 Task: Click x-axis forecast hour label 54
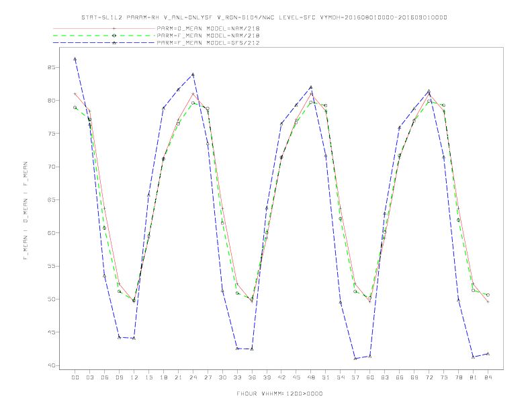point(341,377)
